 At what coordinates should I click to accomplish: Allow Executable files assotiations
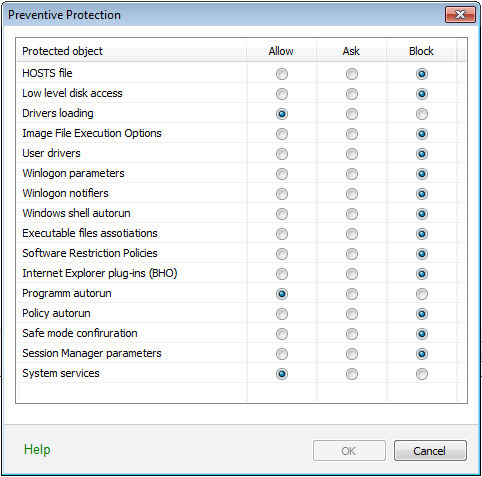click(282, 234)
